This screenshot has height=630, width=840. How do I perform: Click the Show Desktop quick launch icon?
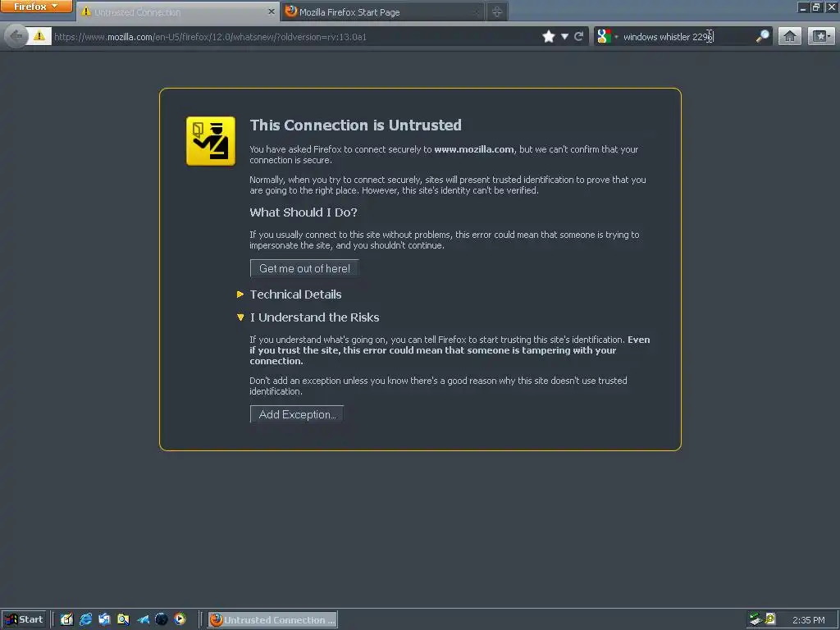click(66, 619)
